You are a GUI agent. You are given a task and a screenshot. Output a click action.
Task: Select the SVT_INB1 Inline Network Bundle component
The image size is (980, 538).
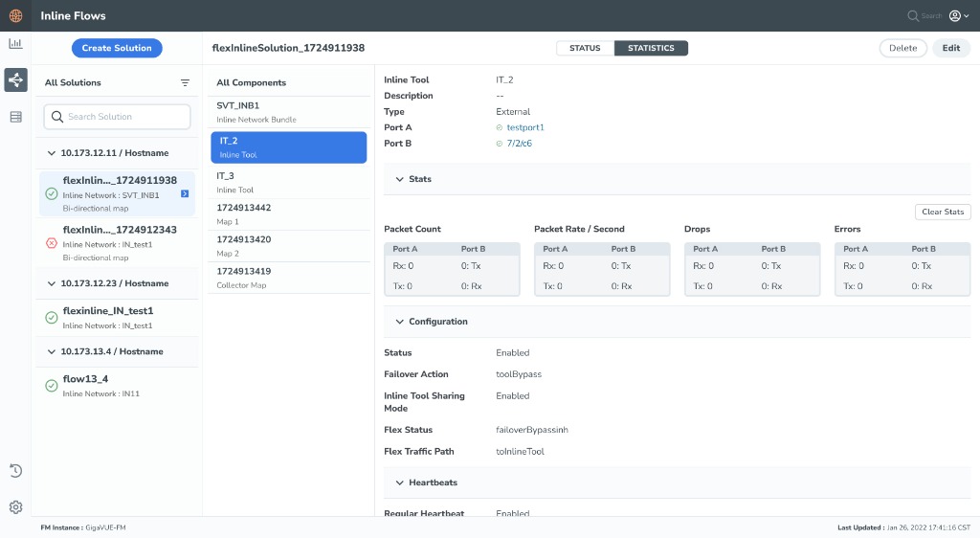289,112
